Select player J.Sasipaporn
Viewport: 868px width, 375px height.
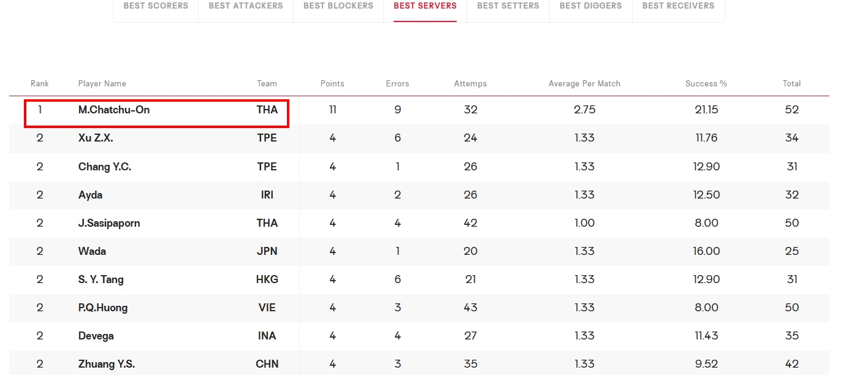click(109, 222)
